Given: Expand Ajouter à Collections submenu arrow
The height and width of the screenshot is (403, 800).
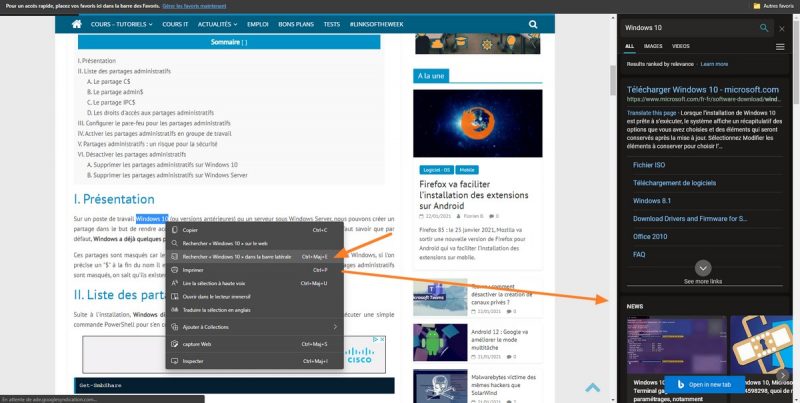Looking at the screenshot, I should (335, 327).
